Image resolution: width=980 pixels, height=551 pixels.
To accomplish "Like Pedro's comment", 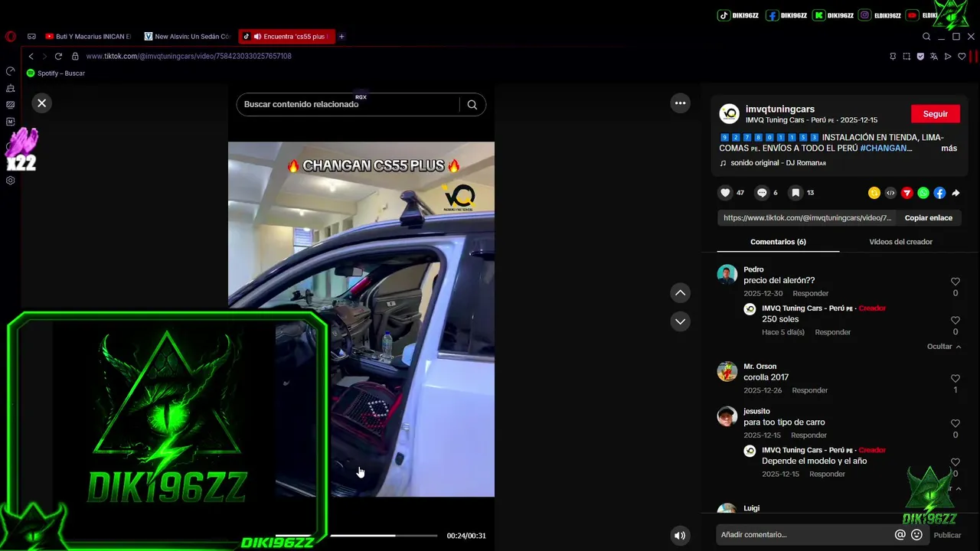I will point(955,282).
